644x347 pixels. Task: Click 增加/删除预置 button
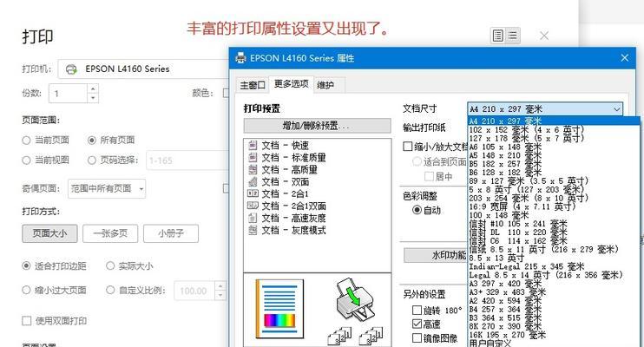pyautogui.click(x=317, y=126)
